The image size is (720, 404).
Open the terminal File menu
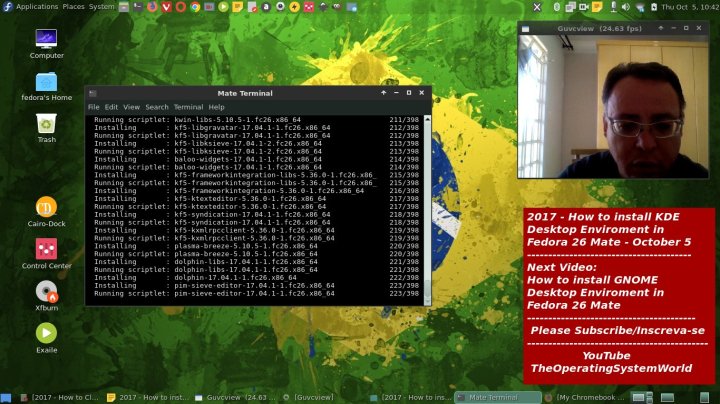tap(93, 107)
